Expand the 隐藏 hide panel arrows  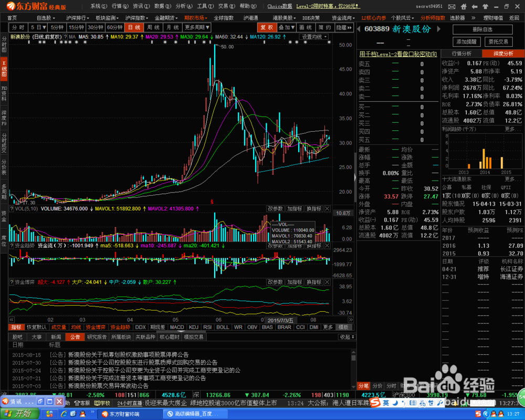(x=344, y=27)
